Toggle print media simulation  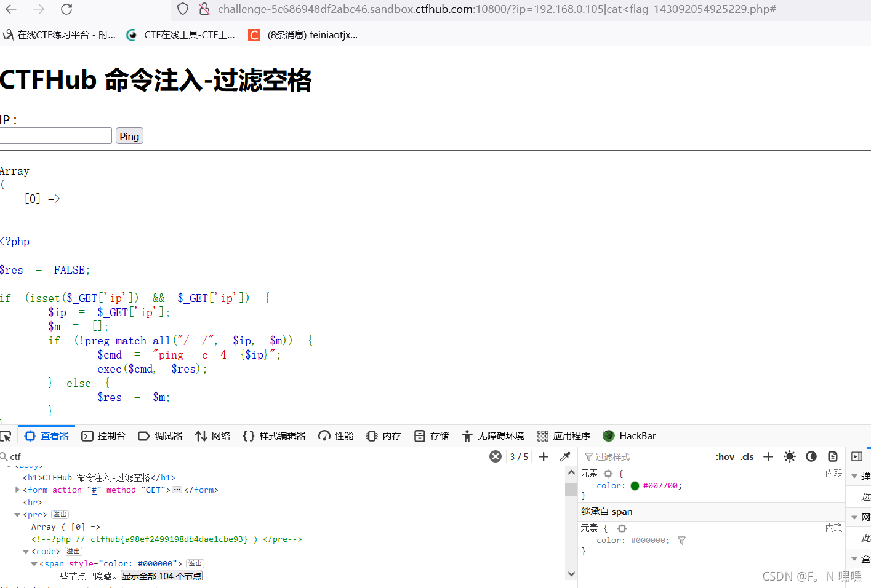pyautogui.click(x=833, y=456)
